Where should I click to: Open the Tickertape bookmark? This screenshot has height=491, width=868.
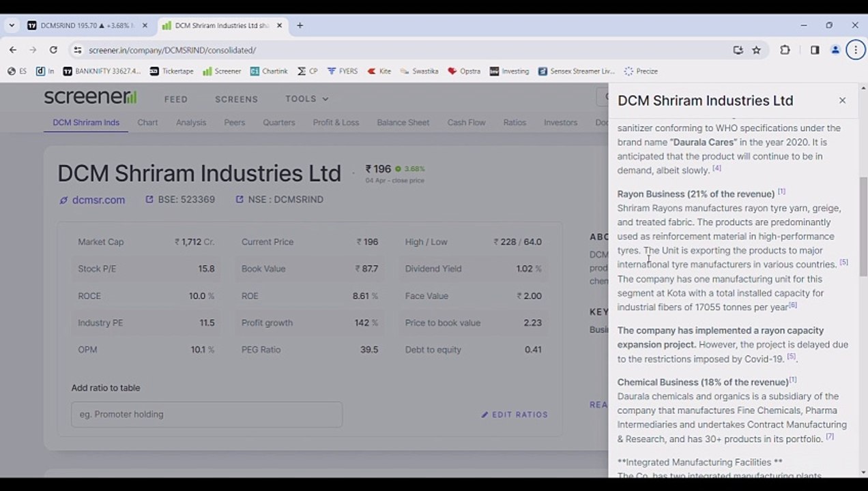(x=171, y=71)
